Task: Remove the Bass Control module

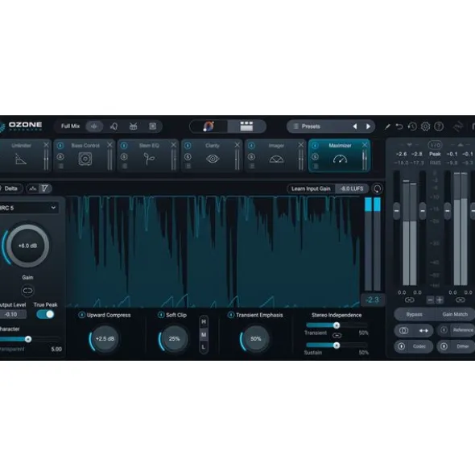Action: point(109,145)
